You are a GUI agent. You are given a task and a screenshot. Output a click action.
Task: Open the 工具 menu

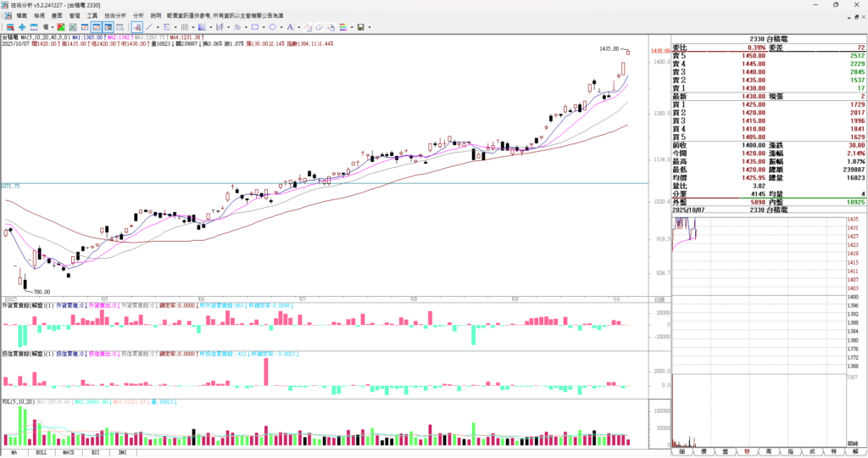(x=92, y=15)
